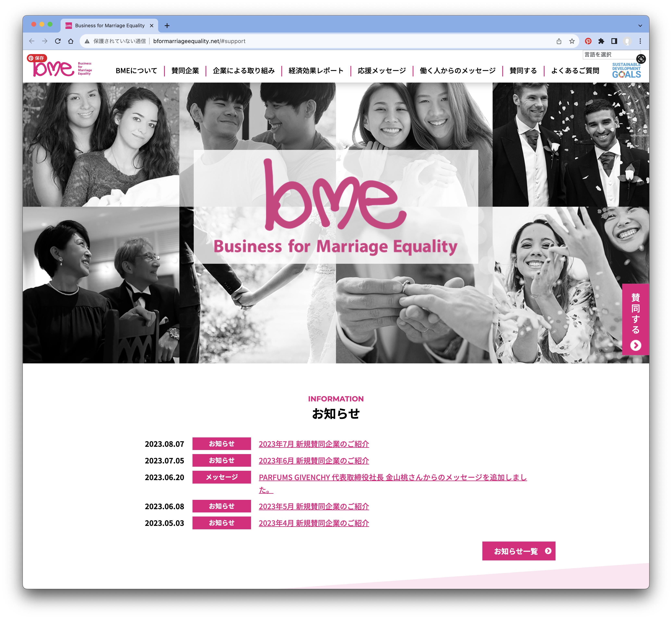This screenshot has height=619, width=672.
Task: Click the 保護されていない通信 security label
Action: point(120,41)
